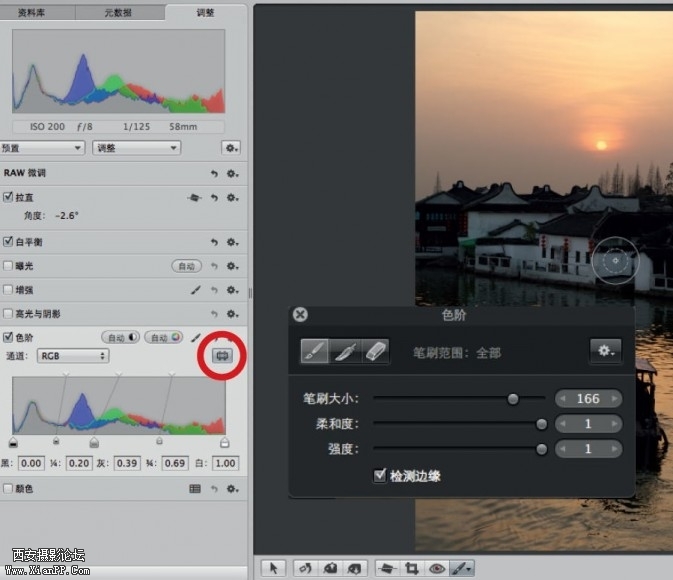Select the feather brush in 色阶 HUD
The width and height of the screenshot is (673, 580).
tap(344, 351)
